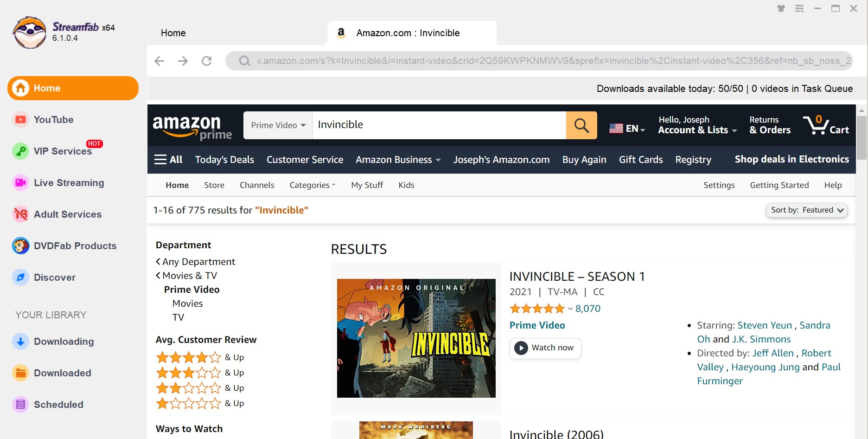Image resolution: width=868 pixels, height=439 pixels.
Task: Open the Prime Video search category dropdown
Action: tap(278, 125)
